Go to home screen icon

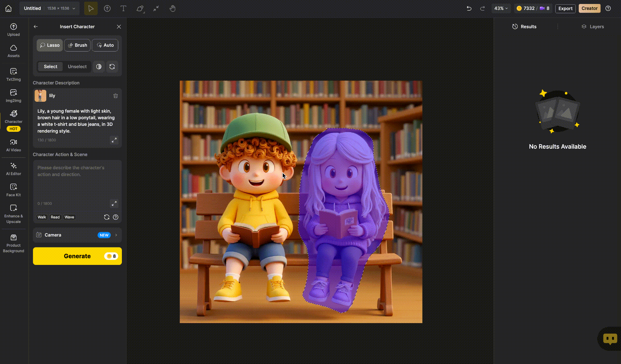9,9
